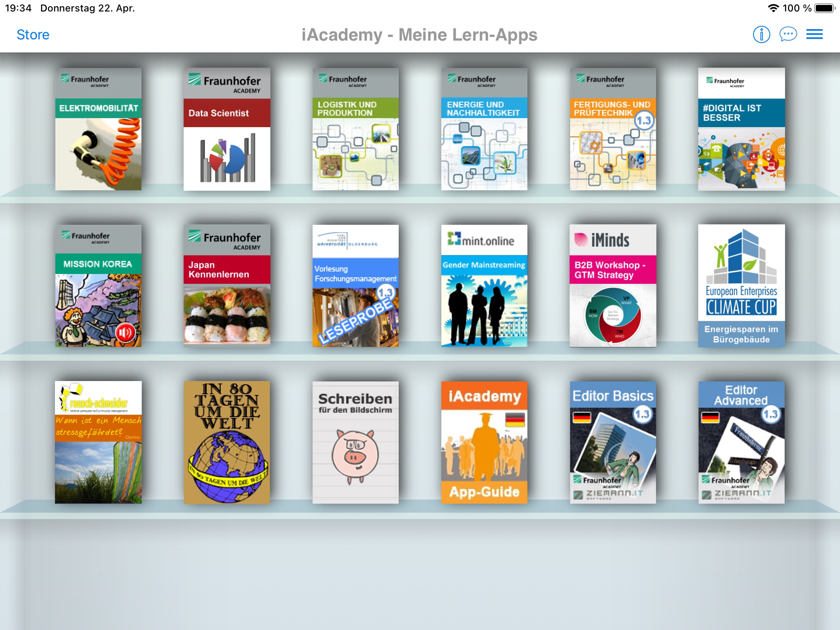Open Japan Kennenlernen app

click(x=227, y=286)
